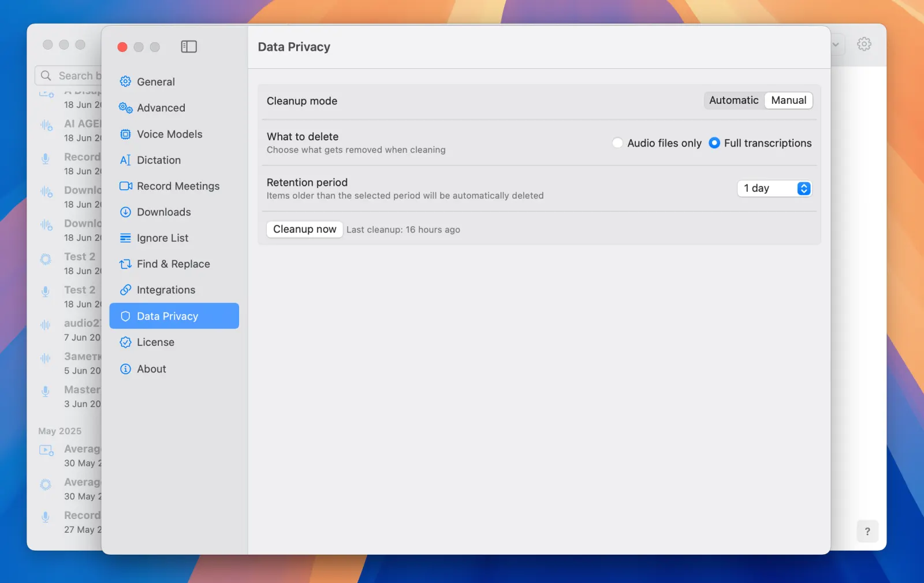The image size is (924, 583).
Task: Click dropdown chevron in background toolbar
Action: pos(835,44)
